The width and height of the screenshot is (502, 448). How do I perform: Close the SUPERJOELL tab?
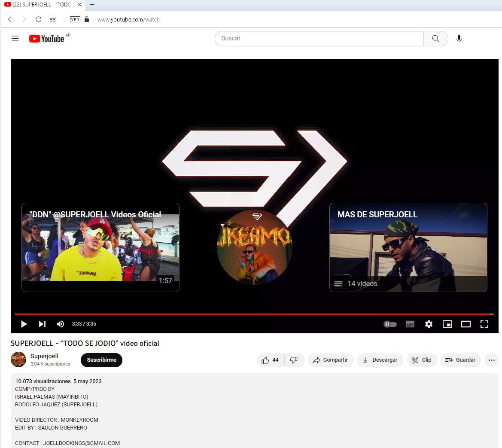80,4
